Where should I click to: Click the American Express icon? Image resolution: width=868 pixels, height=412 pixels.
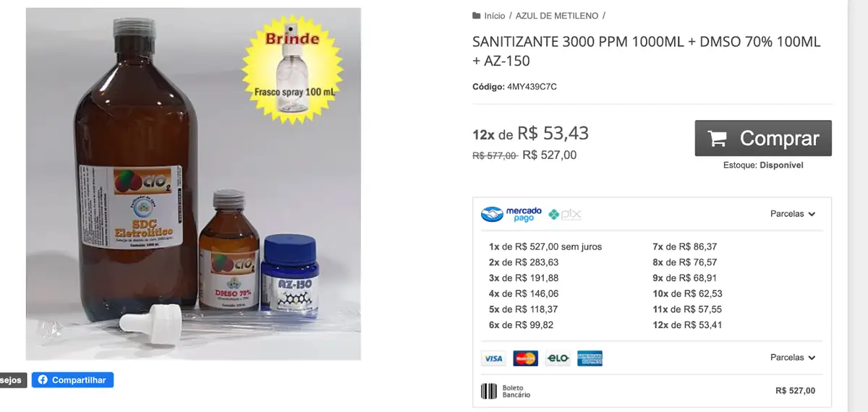[590, 359]
